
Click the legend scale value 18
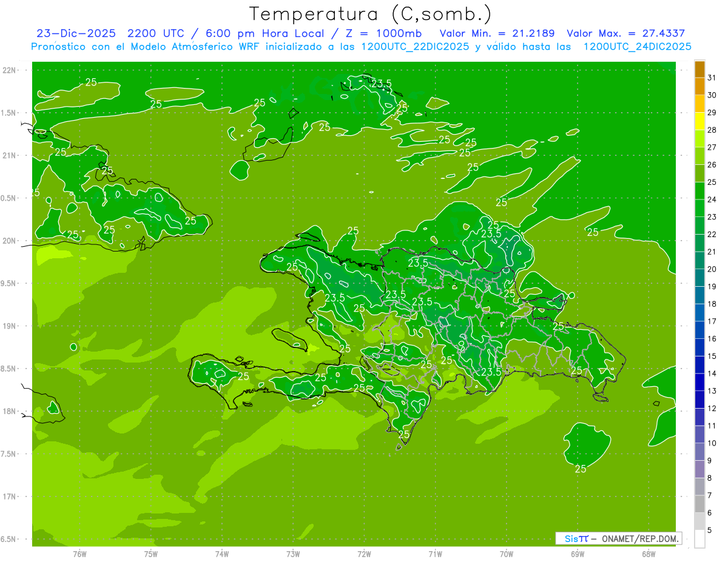712,304
